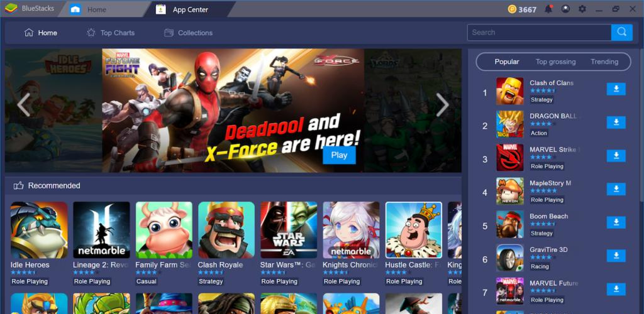Go to Home in navigation bar

coord(41,33)
